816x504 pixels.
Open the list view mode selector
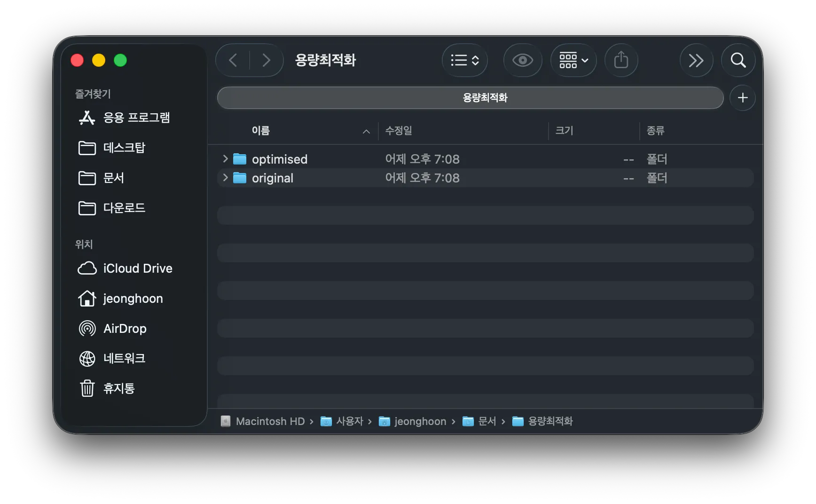click(464, 60)
